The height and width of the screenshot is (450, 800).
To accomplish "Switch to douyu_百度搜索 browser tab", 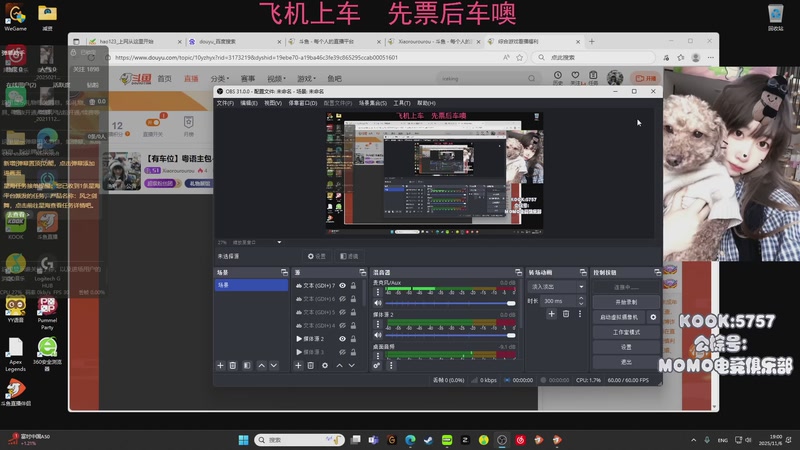I will pyautogui.click(x=234, y=41).
